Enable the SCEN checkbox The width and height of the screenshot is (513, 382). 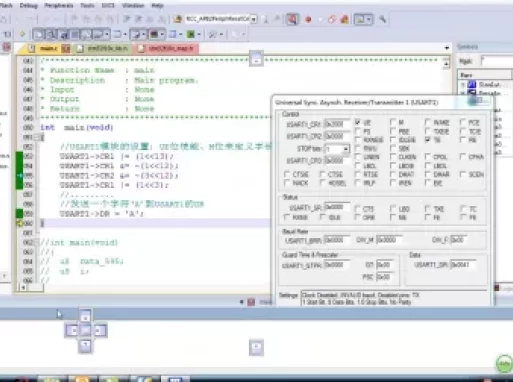[462, 174]
